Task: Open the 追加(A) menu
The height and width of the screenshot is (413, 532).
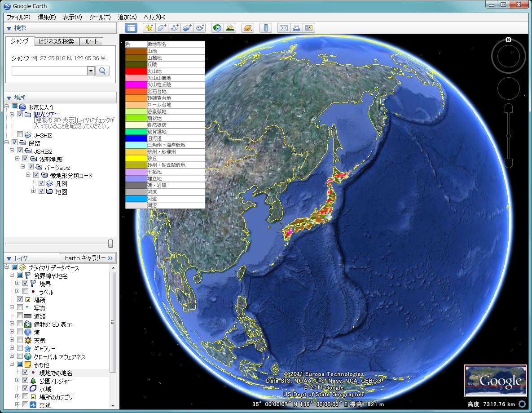Action: tap(127, 17)
